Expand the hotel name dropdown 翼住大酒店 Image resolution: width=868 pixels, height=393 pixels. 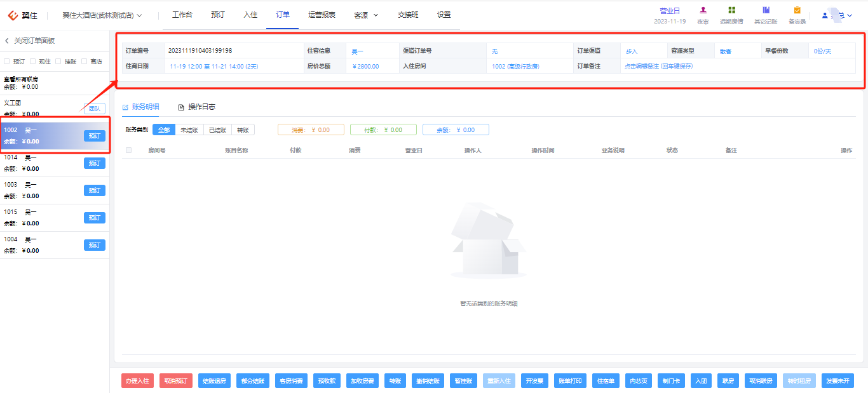pyautogui.click(x=102, y=15)
